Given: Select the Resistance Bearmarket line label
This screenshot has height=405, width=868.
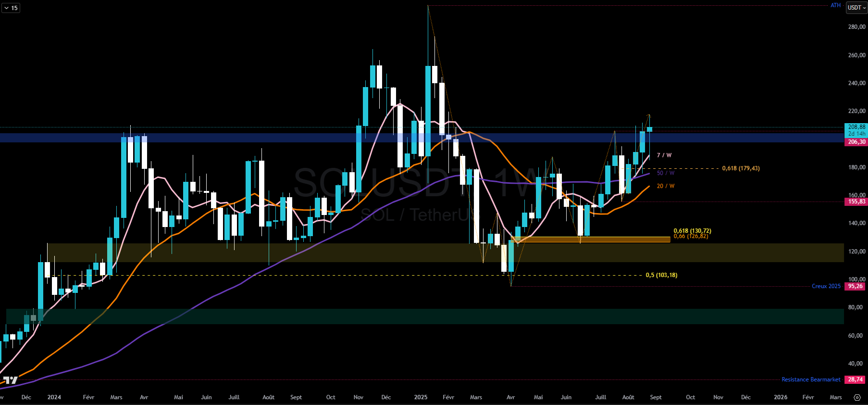Looking at the screenshot, I should click(x=811, y=380).
